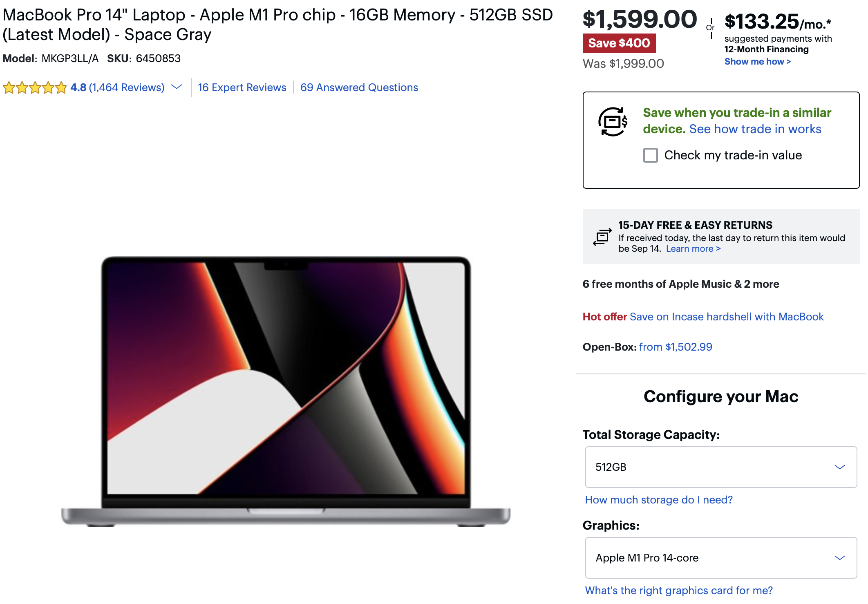Open What's the right graphics card link

pyautogui.click(x=679, y=591)
